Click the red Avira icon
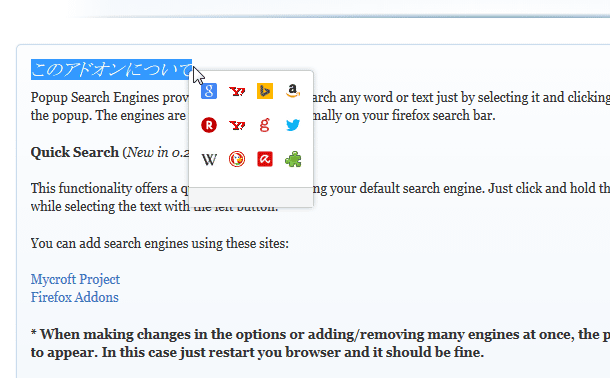Screen dimensions: 610x378 click(265, 159)
